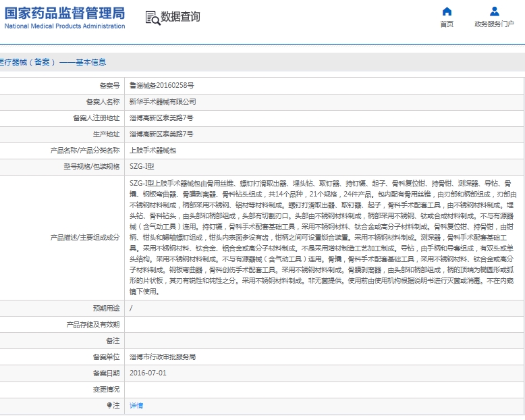Select the value 鲁淄械备20160258号

coord(162,85)
